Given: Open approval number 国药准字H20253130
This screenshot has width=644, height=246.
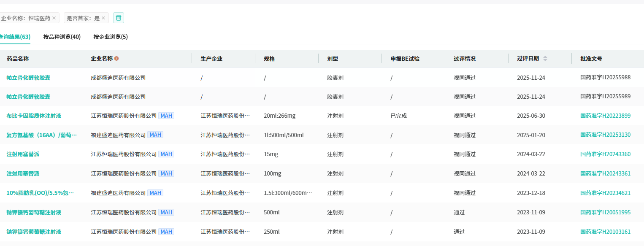Looking at the screenshot, I should pos(606,135).
